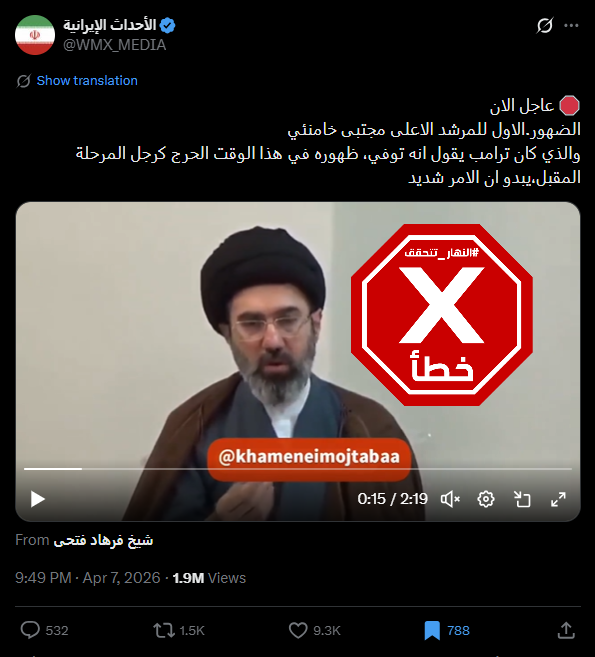Toggle picture-in-picture mode icon
This screenshot has width=595, height=657.
(x=522, y=499)
